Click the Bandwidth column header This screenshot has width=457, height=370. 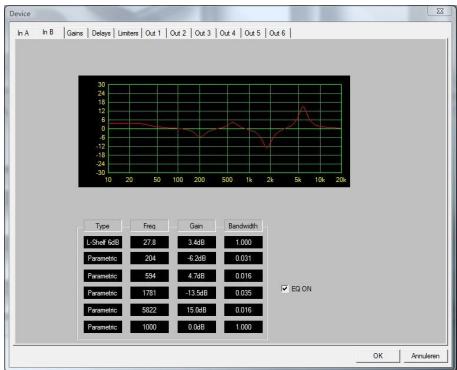click(243, 226)
